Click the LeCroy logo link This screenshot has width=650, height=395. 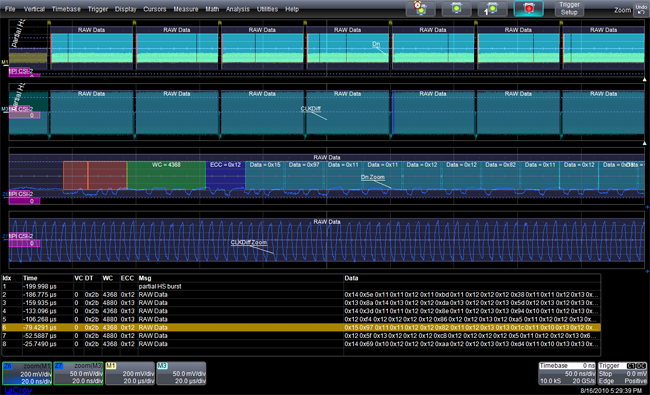pos(18,390)
